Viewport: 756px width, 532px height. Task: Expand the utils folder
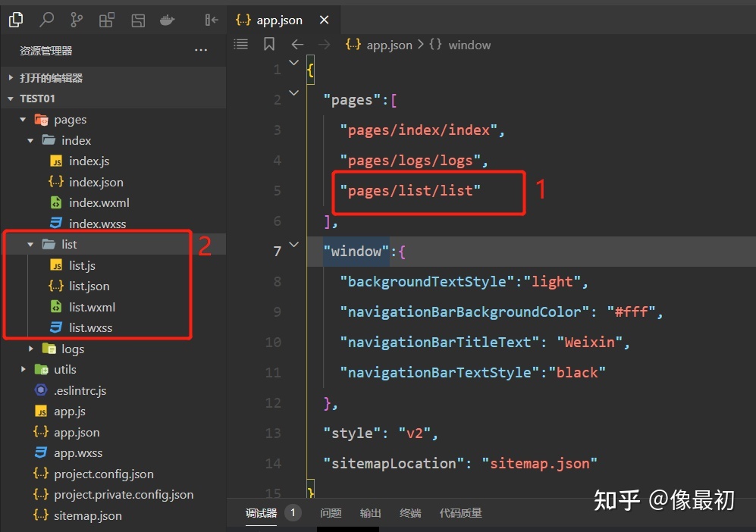[23, 370]
